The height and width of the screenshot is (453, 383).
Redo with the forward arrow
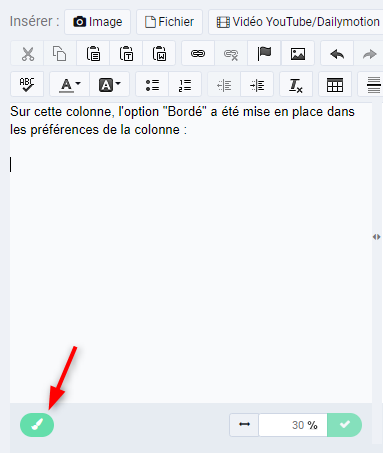pos(369,53)
